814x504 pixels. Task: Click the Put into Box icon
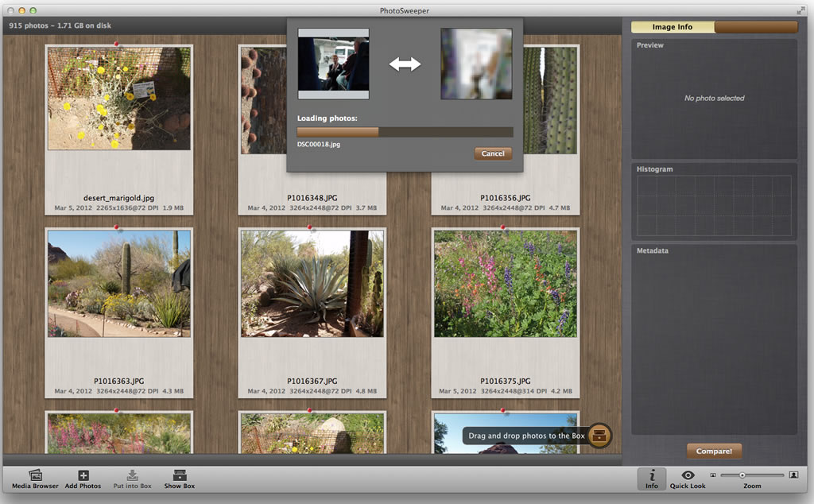click(132, 475)
